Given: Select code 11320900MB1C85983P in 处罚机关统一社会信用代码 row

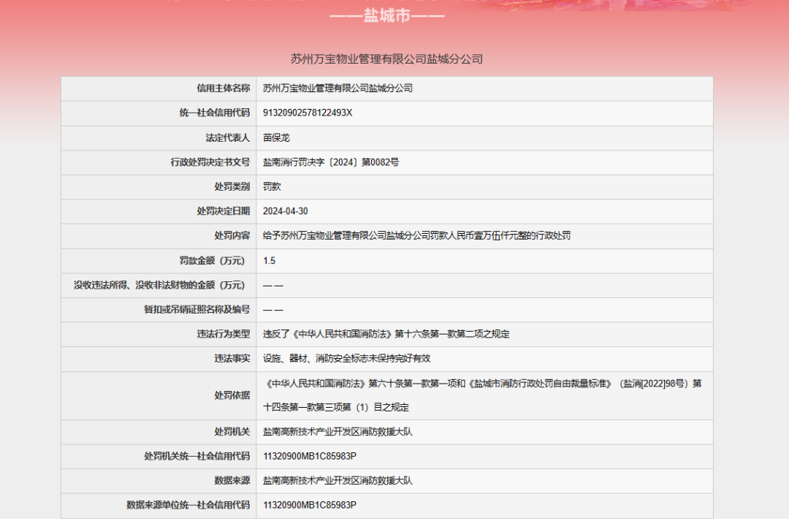Looking at the screenshot, I should coord(310,457).
